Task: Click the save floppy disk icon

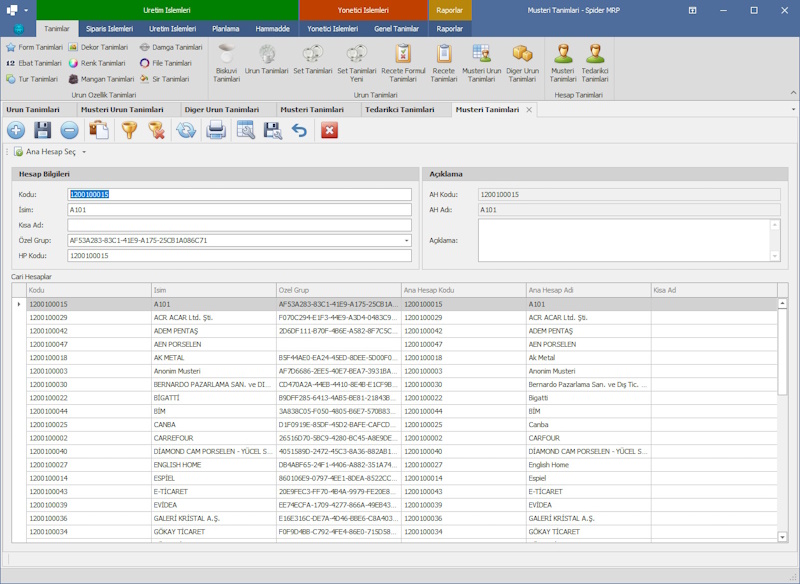Action: [43, 131]
